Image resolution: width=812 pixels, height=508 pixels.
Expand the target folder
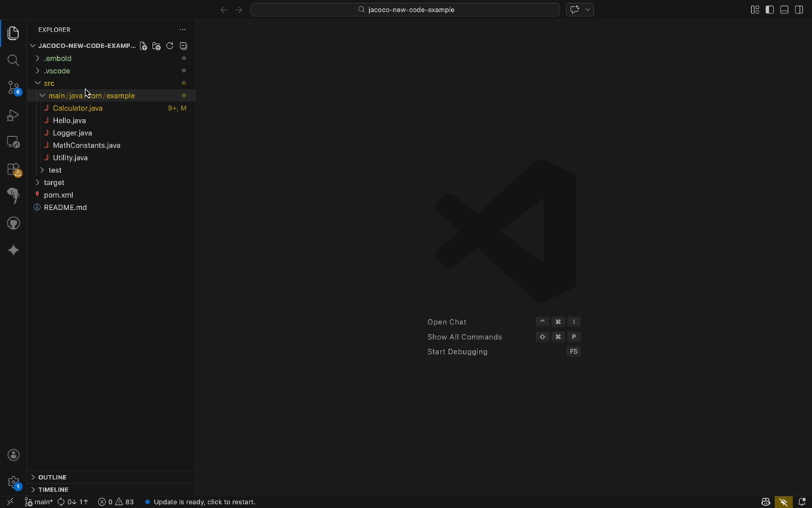[53, 182]
